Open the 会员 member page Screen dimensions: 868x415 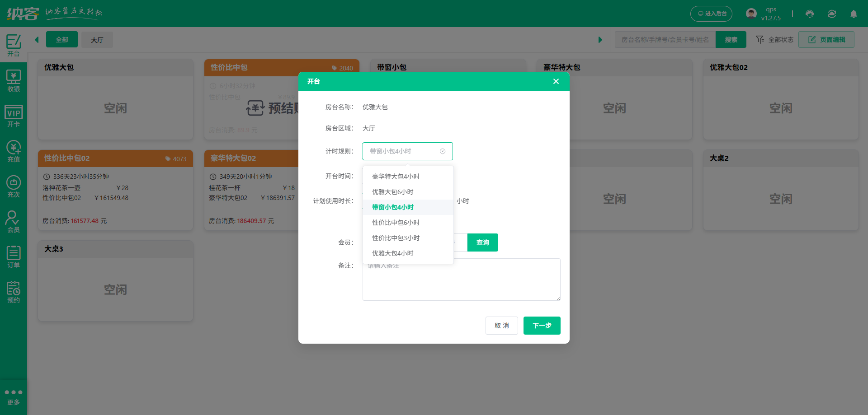pos(14,220)
